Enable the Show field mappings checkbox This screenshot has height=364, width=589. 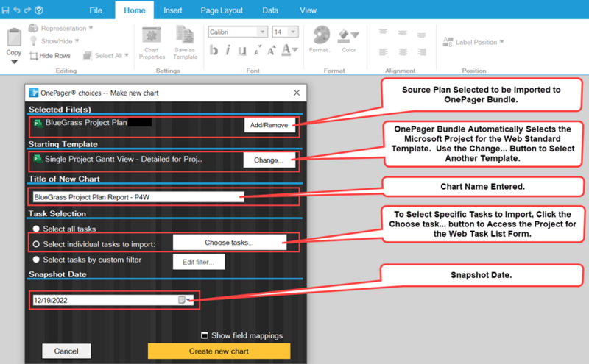click(205, 335)
